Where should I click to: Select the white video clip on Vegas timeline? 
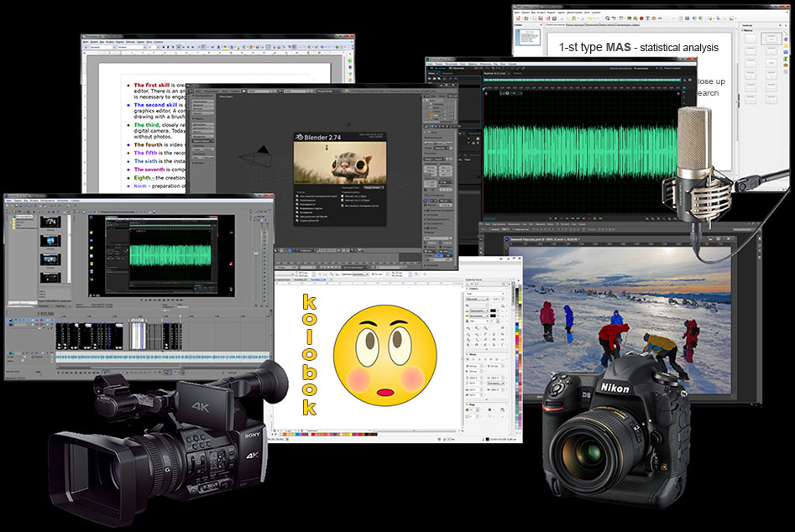pos(138,336)
